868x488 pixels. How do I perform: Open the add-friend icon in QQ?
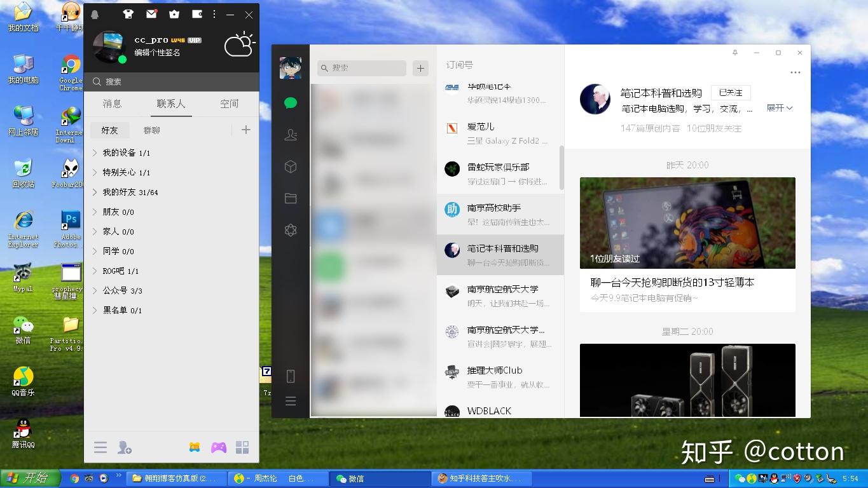(x=125, y=448)
